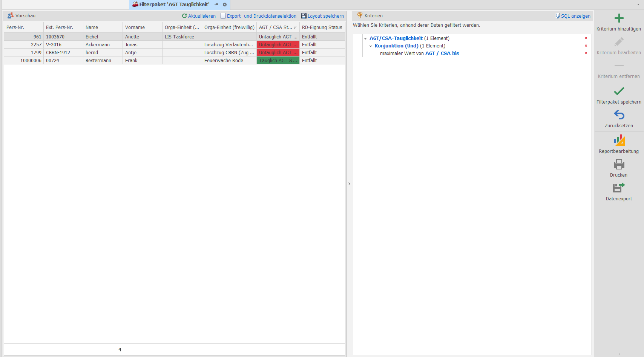The width and height of the screenshot is (644, 357).
Task: Pin the Filterpaket tab with pin icon
Action: point(216,5)
